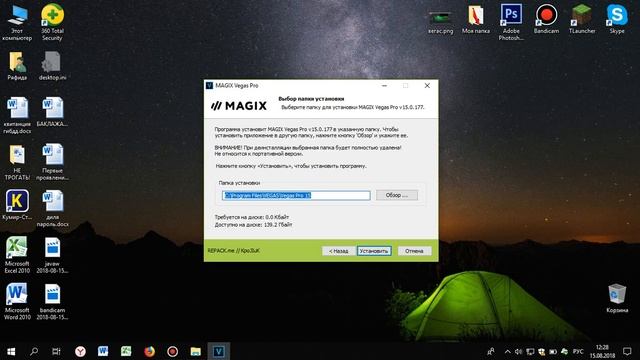This screenshot has width=640, height=360.
Task: Select the Моя папка folder icon
Action: (x=476, y=20)
